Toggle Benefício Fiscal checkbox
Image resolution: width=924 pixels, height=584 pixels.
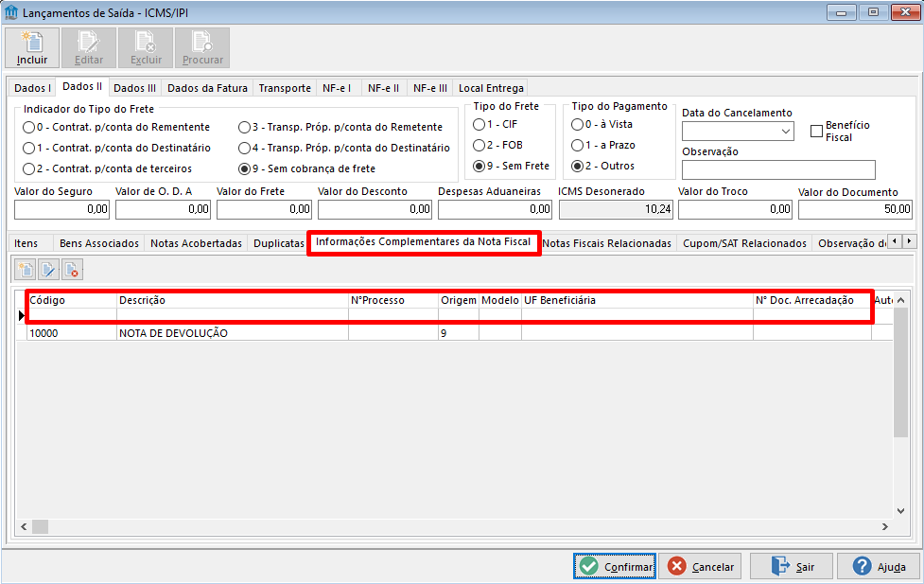point(817,131)
